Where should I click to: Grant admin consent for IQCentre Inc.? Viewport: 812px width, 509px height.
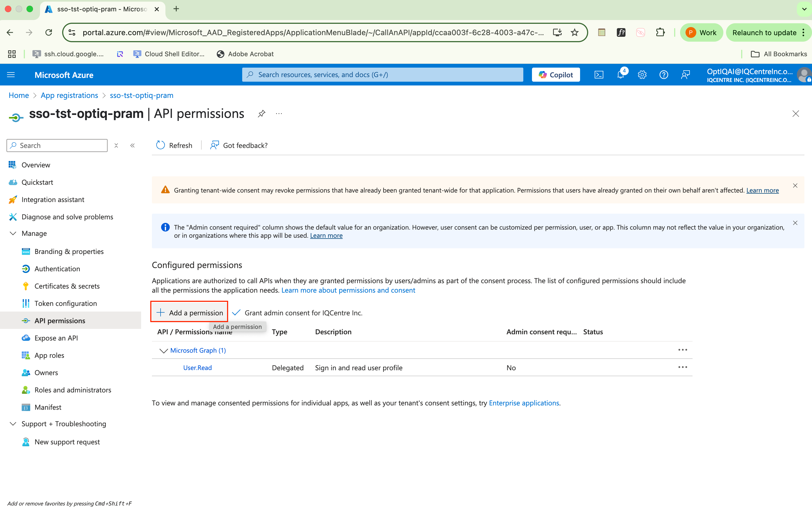click(297, 313)
